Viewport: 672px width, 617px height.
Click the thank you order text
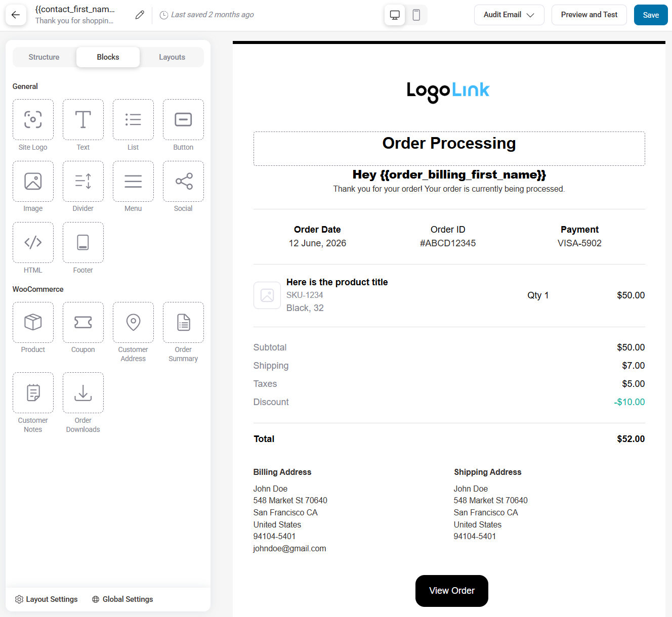click(x=449, y=189)
